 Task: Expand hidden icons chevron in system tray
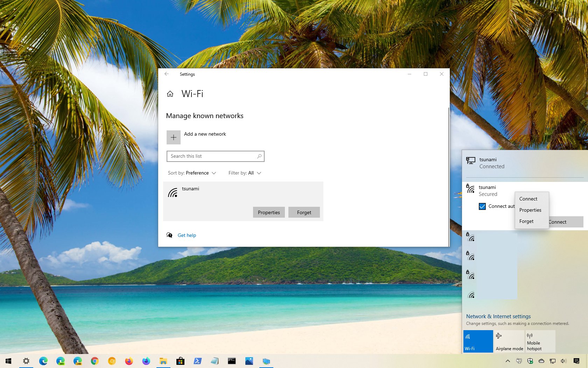click(x=508, y=361)
